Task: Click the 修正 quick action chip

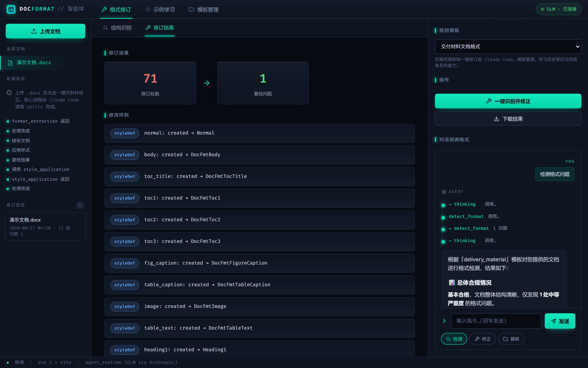Action: [482, 339]
